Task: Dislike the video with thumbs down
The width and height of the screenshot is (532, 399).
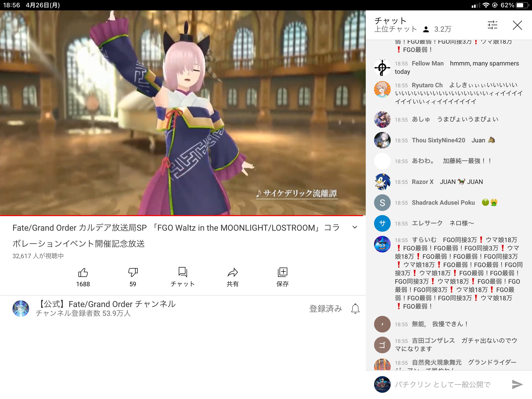Action: click(x=133, y=272)
